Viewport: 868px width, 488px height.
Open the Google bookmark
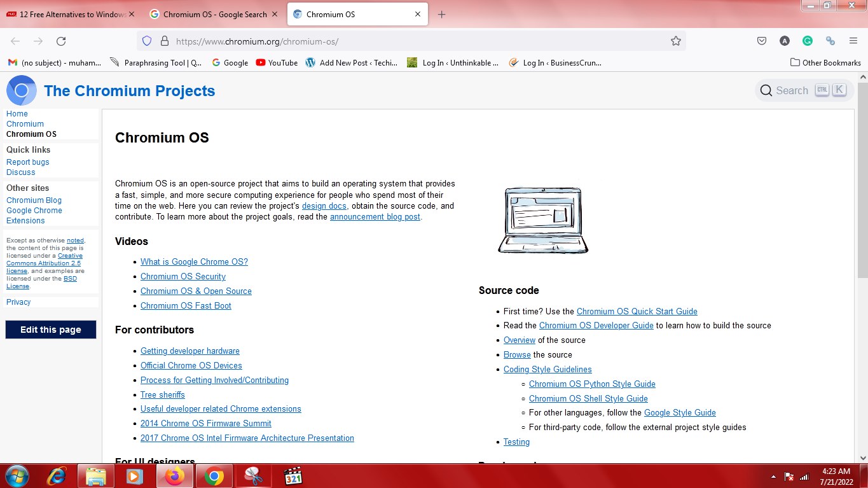point(230,62)
